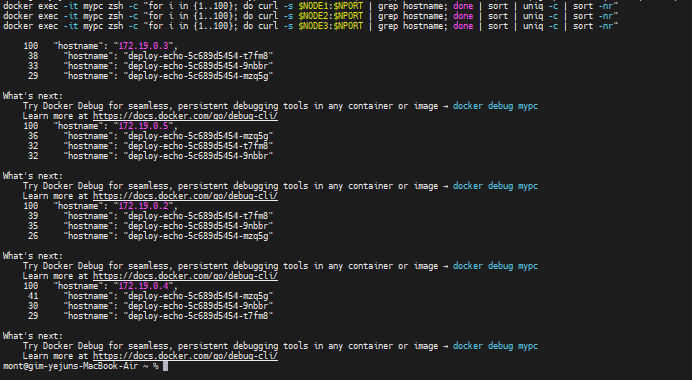Click the 172.19.0.2 hostname IP address
The height and width of the screenshot is (380, 692).
click(143, 206)
